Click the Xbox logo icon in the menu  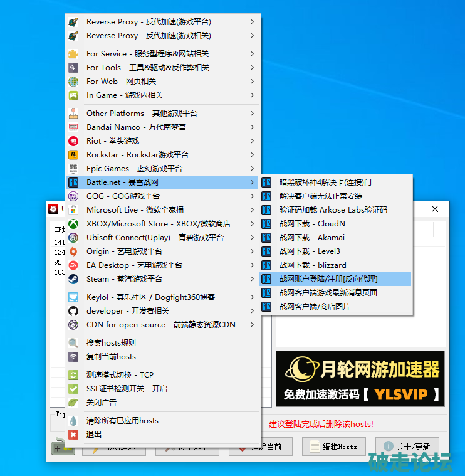[x=74, y=224]
